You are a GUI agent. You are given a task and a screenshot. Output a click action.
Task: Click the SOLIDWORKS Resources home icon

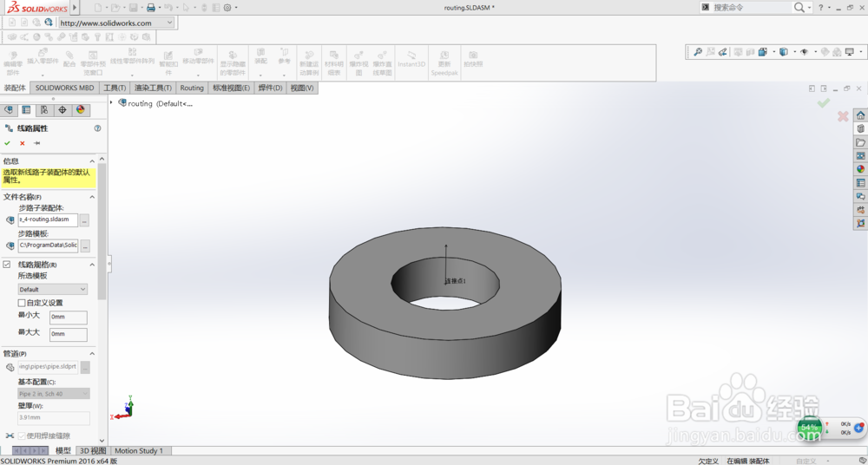[860, 115]
